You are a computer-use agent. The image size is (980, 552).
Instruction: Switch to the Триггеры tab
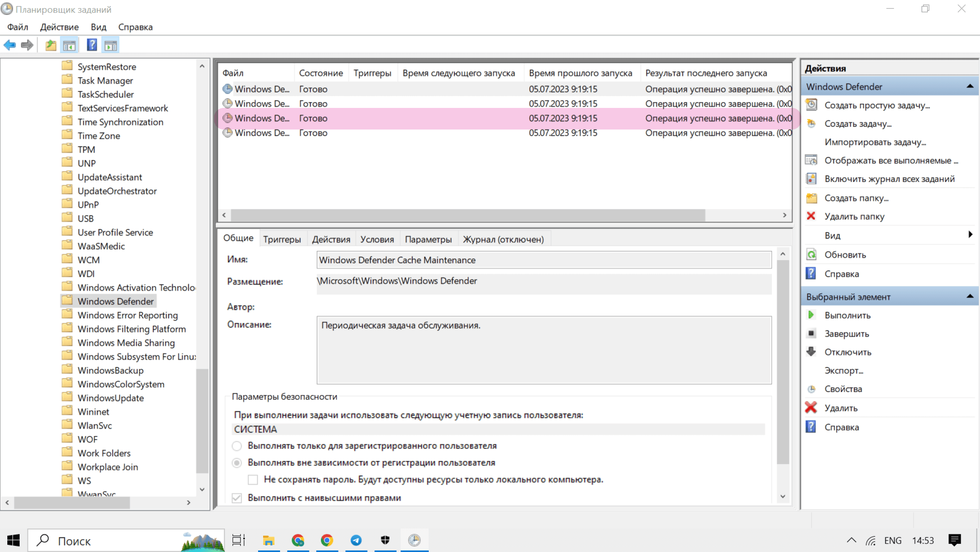(x=282, y=239)
